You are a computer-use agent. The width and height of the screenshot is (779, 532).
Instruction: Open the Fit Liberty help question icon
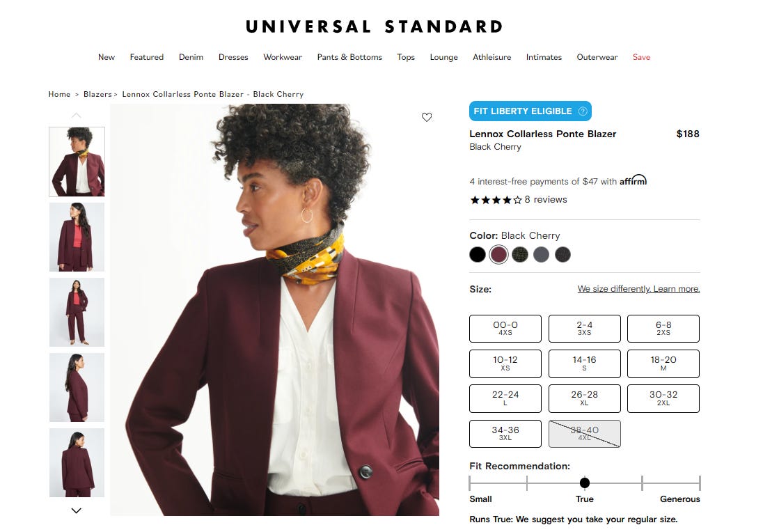tap(582, 111)
